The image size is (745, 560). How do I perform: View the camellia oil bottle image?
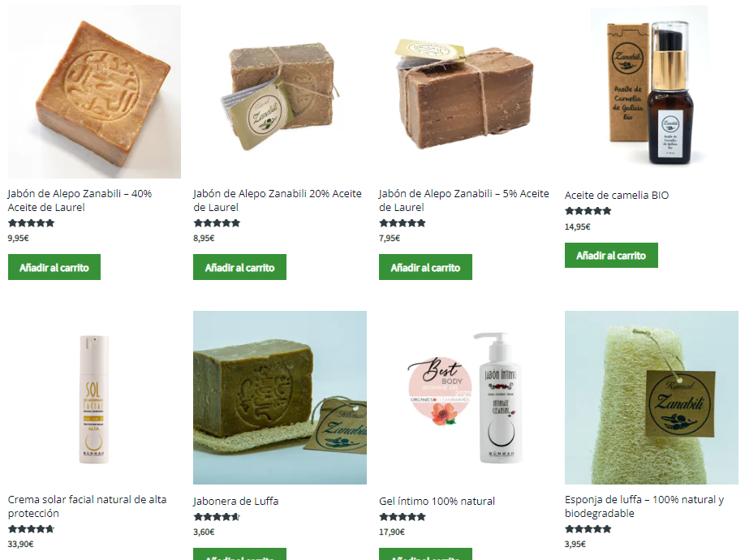pos(652,92)
